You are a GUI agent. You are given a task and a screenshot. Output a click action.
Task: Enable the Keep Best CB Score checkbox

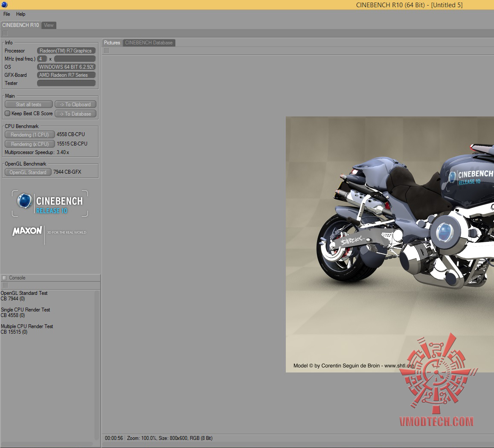8,113
